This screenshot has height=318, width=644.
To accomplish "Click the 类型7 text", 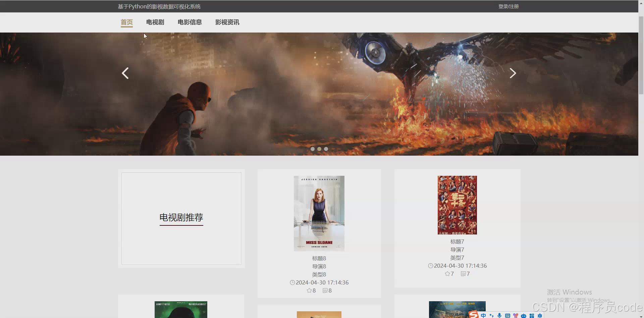I will [457, 258].
